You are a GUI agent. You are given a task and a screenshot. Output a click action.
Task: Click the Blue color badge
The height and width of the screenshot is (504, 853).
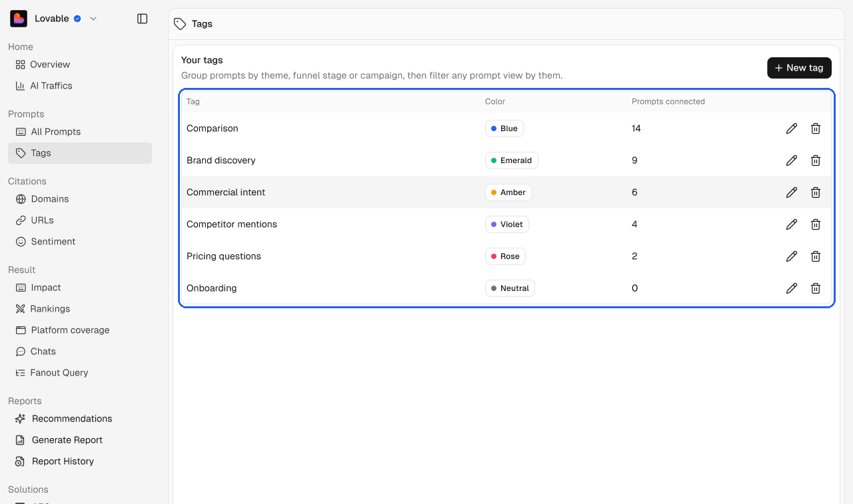(504, 128)
